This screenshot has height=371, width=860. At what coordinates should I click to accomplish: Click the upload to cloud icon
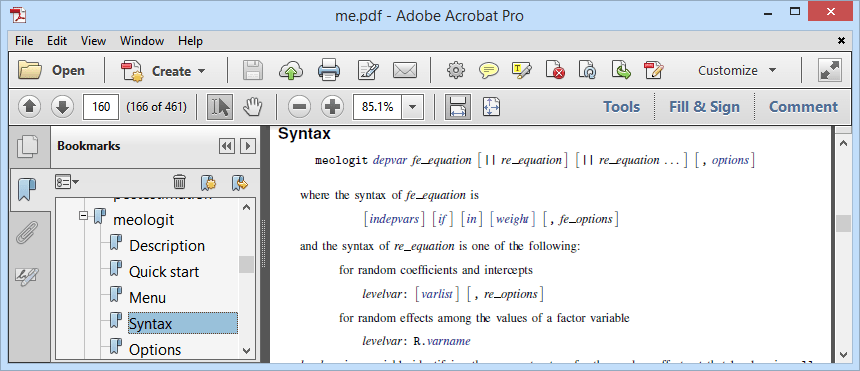tap(291, 70)
